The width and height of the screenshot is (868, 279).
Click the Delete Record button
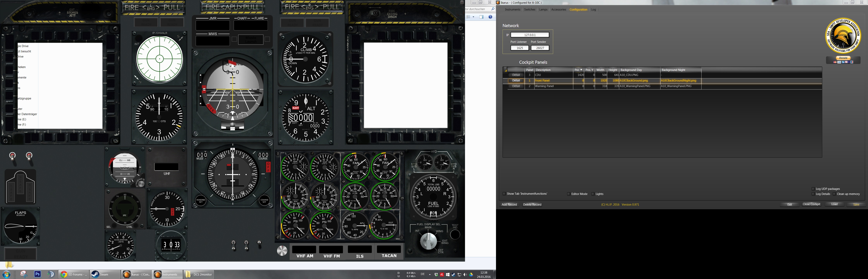pyautogui.click(x=532, y=205)
